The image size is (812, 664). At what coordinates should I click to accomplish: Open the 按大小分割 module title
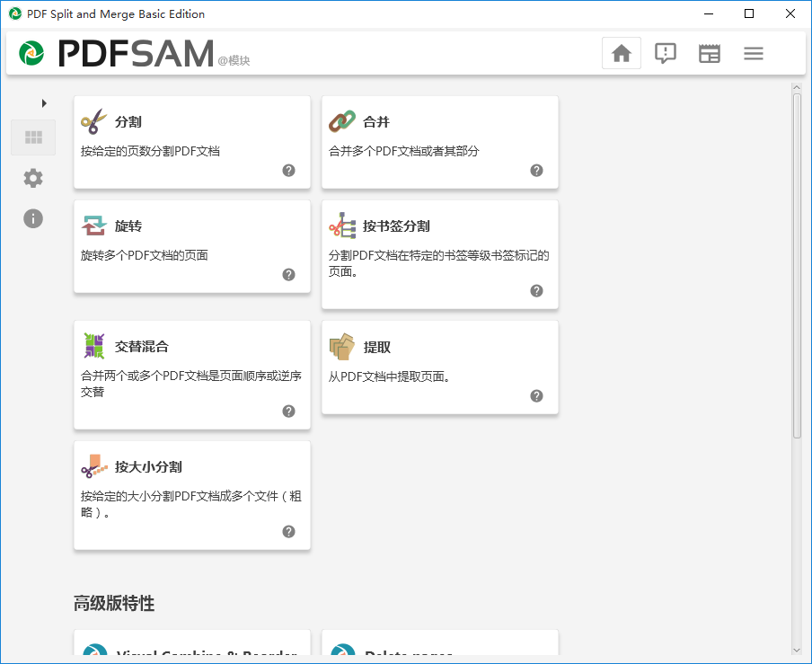click(148, 466)
